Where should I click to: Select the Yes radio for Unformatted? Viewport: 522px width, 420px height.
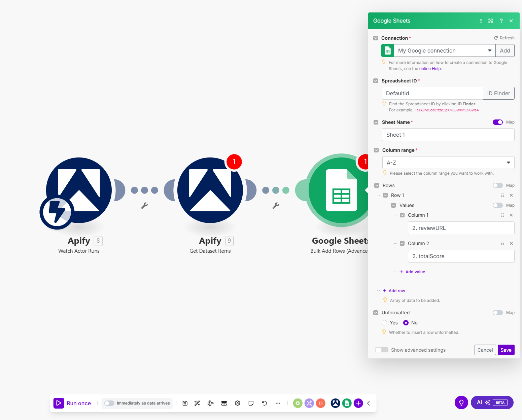click(x=384, y=323)
